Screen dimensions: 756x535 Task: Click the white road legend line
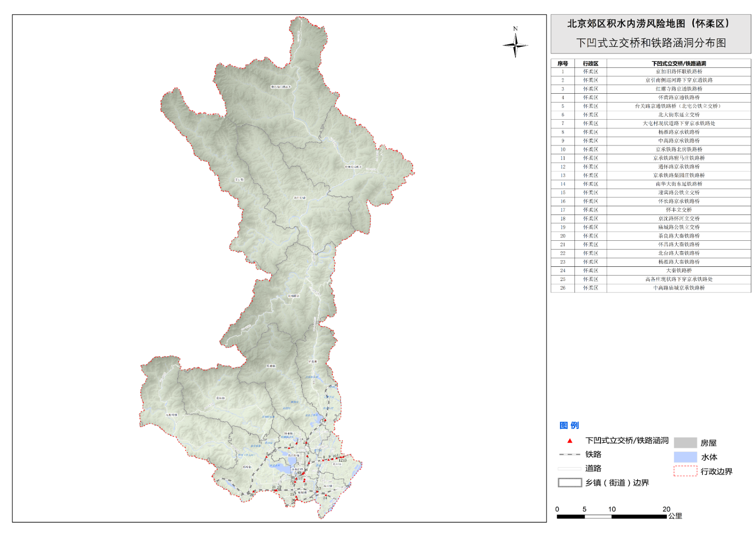pyautogui.click(x=570, y=468)
